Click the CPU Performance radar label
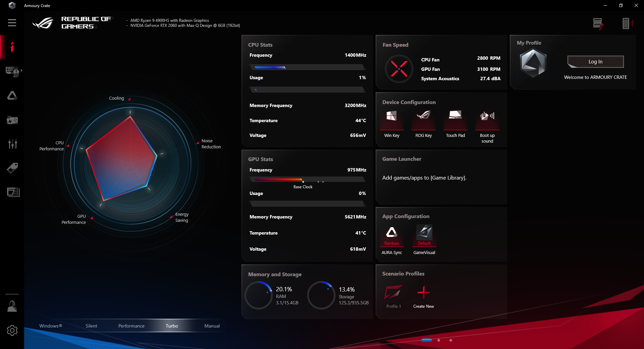Screen dimensions: 644x349 tap(52, 146)
